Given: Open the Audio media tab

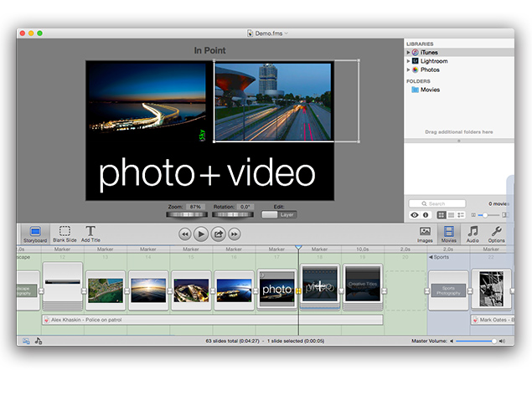Looking at the screenshot, I should (473, 234).
